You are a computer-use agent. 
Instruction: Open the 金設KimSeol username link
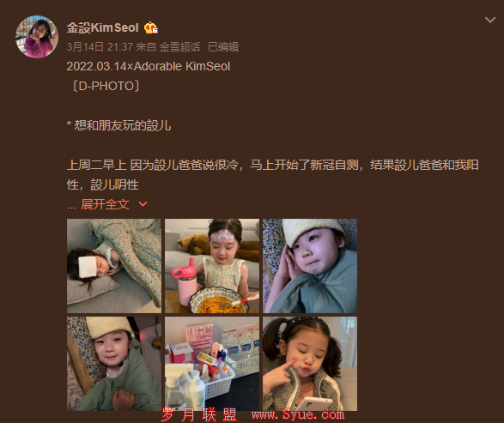tap(102, 28)
